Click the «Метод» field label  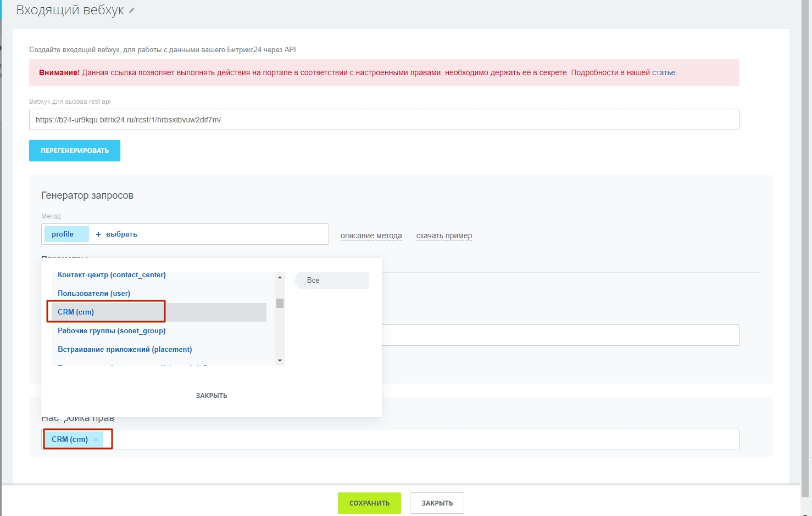tap(51, 216)
